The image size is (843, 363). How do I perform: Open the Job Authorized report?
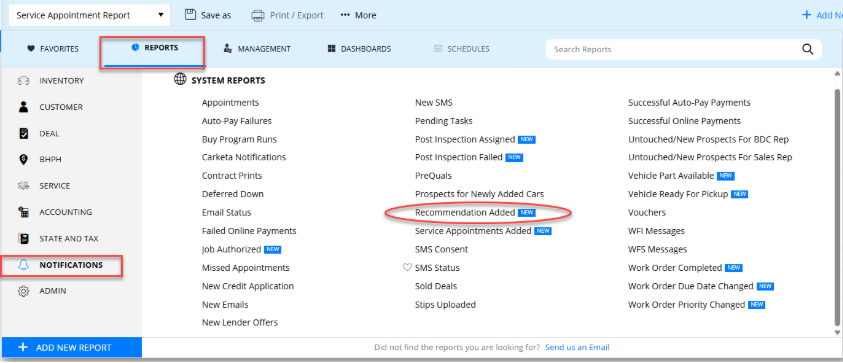pos(231,250)
